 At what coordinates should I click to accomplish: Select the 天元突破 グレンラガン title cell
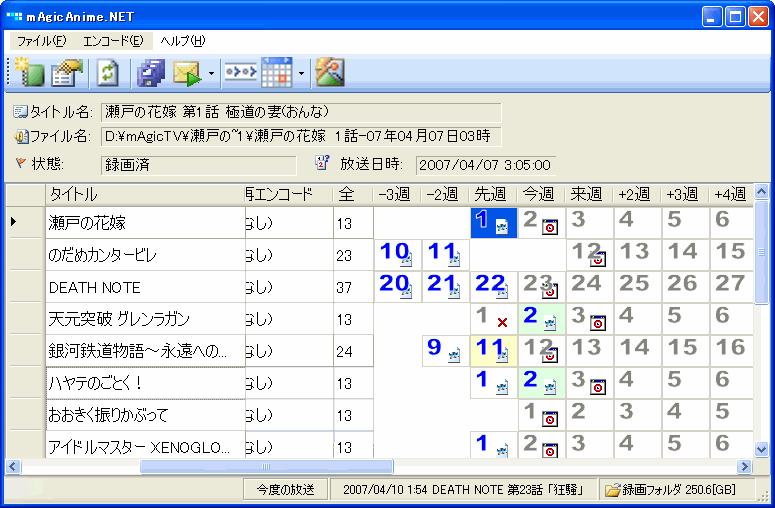click(145, 319)
